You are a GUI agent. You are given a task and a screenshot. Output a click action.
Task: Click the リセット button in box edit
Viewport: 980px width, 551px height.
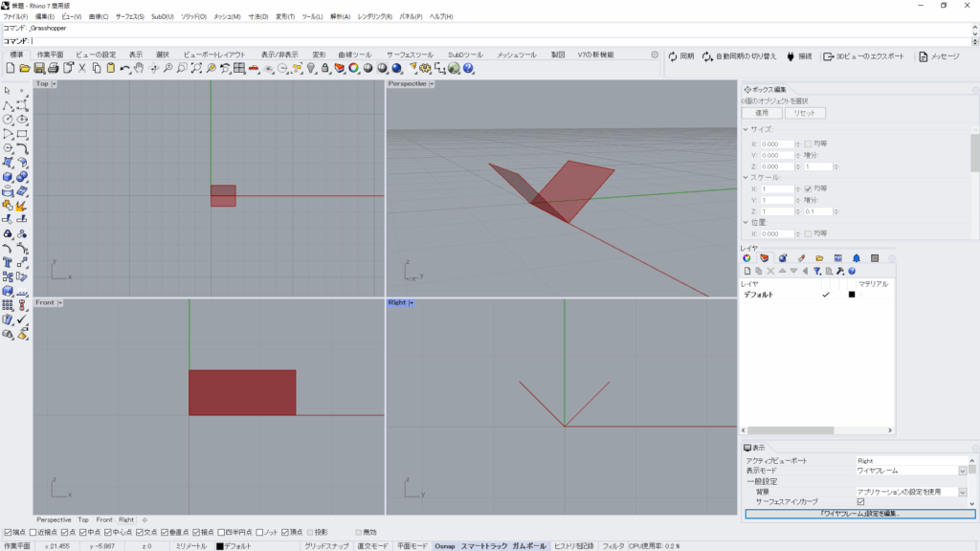(x=805, y=113)
